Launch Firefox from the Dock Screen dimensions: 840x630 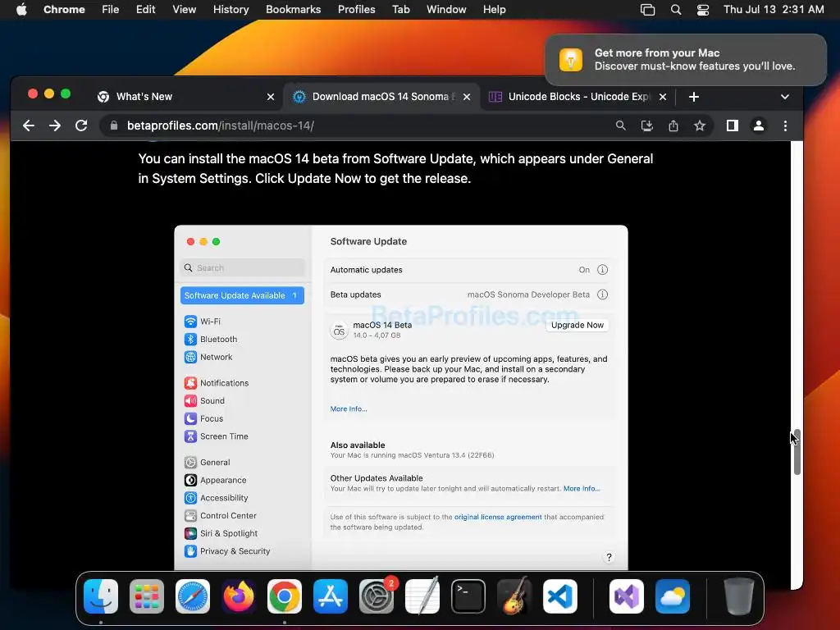[239, 596]
